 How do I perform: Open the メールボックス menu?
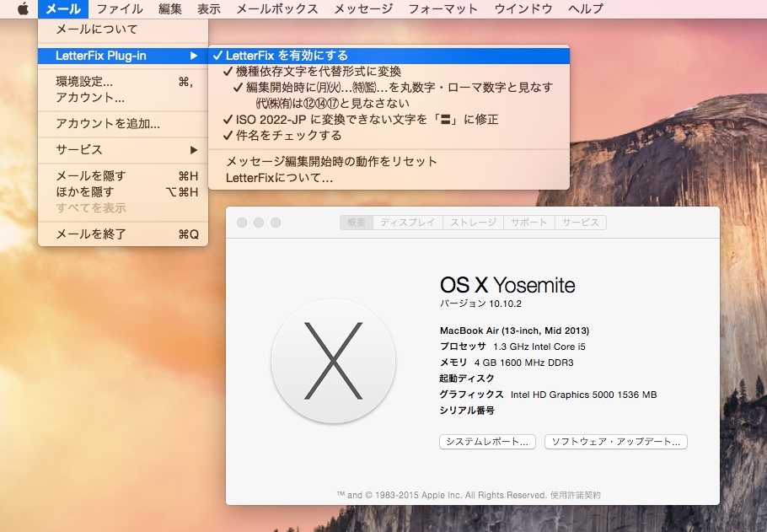coord(276,8)
